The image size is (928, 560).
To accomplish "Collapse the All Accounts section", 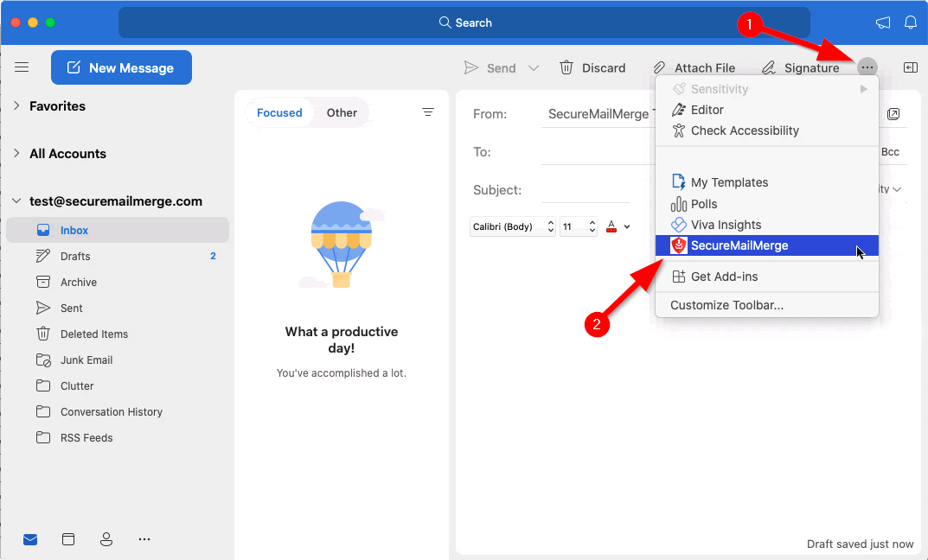I will 16,153.
